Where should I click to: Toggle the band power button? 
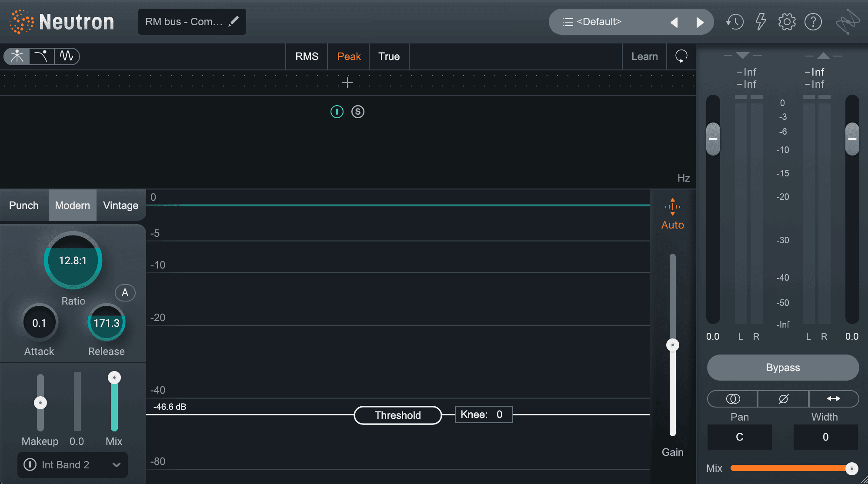pyautogui.click(x=337, y=112)
